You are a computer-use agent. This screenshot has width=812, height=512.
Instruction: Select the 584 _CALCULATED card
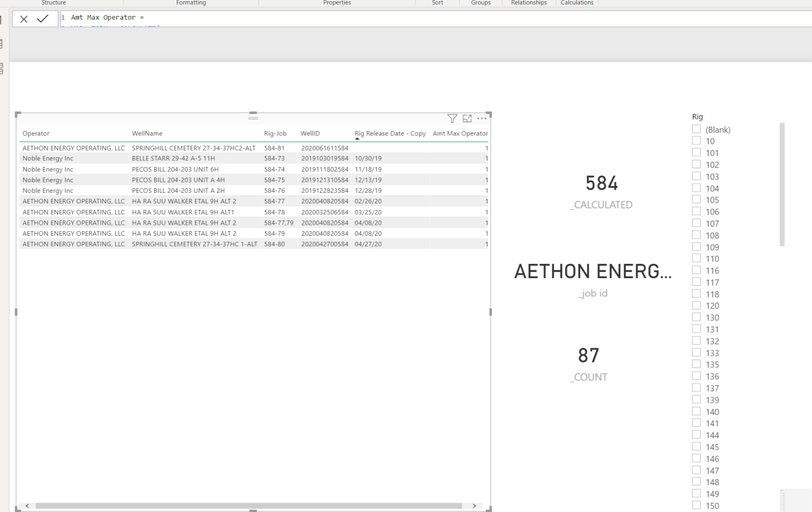602,192
